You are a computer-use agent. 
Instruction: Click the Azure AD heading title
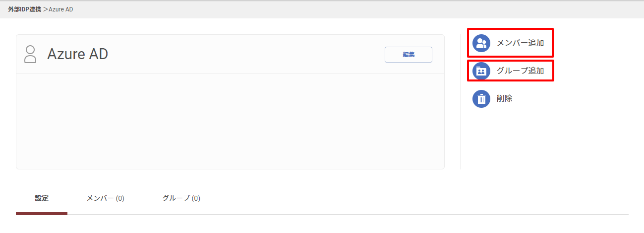coord(78,54)
